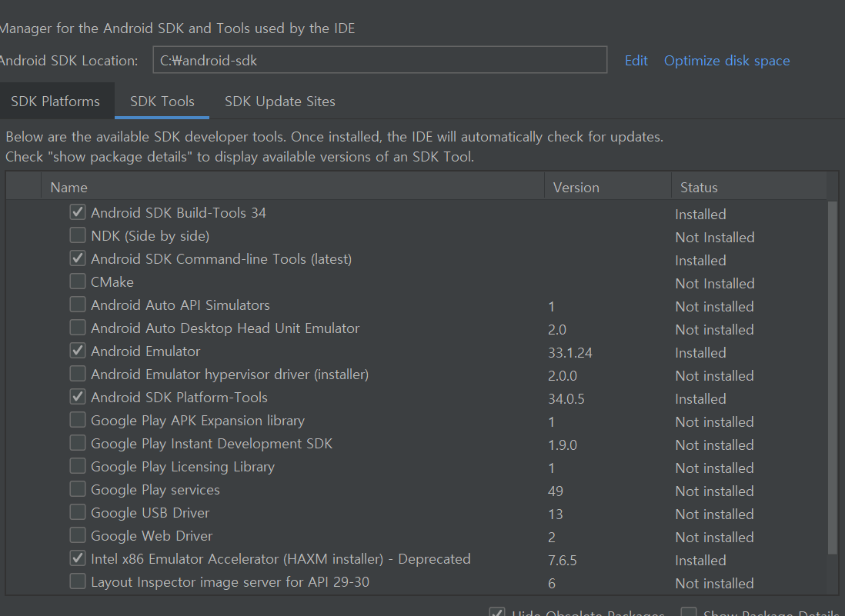Viewport: 845px width, 616px height.
Task: Click Not Installed status of NDK row
Action: coord(715,238)
